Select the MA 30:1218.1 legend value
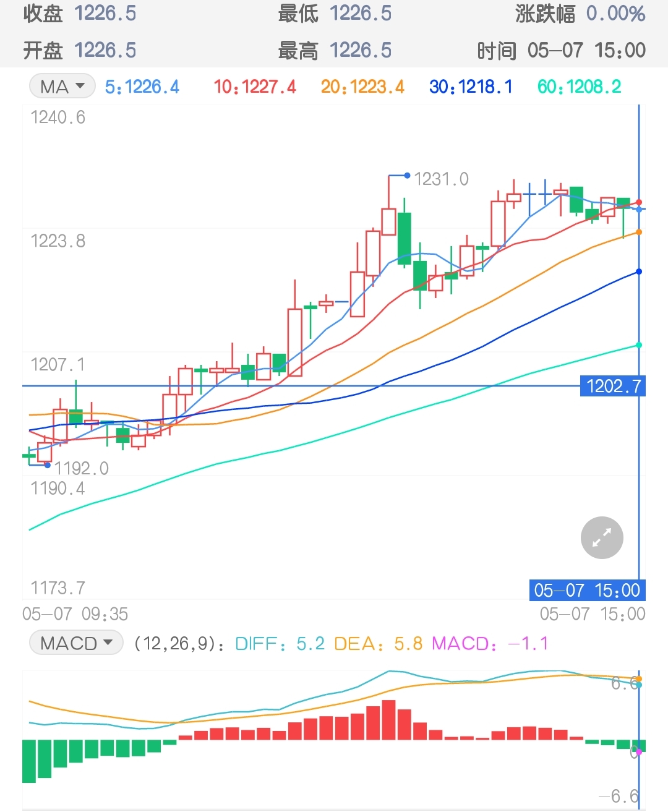The width and height of the screenshot is (668, 812). click(471, 87)
